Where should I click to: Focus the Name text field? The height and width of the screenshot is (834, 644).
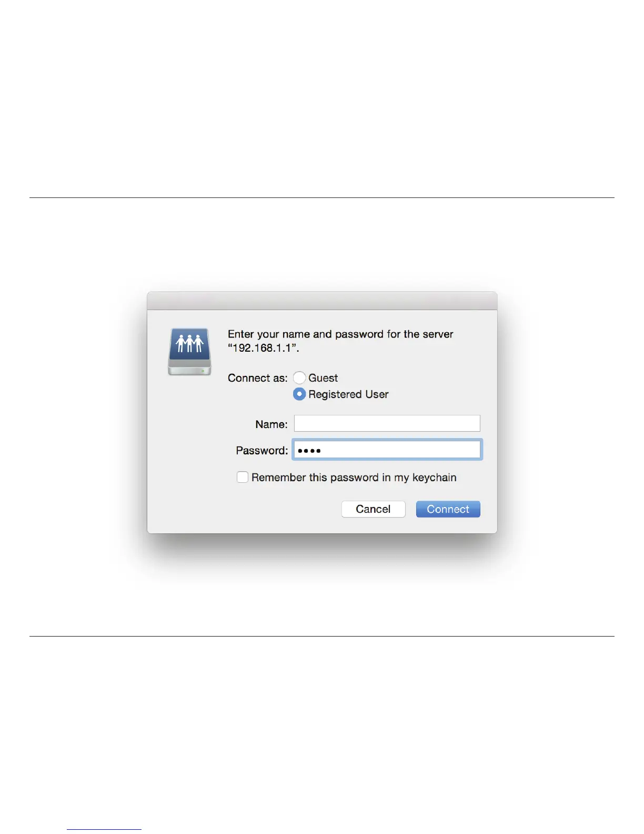pyautogui.click(x=387, y=423)
